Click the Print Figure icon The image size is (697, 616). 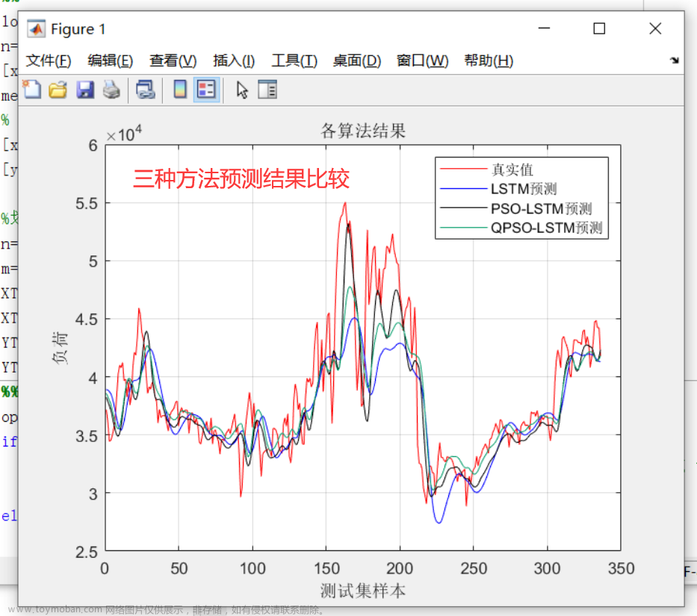[x=111, y=90]
